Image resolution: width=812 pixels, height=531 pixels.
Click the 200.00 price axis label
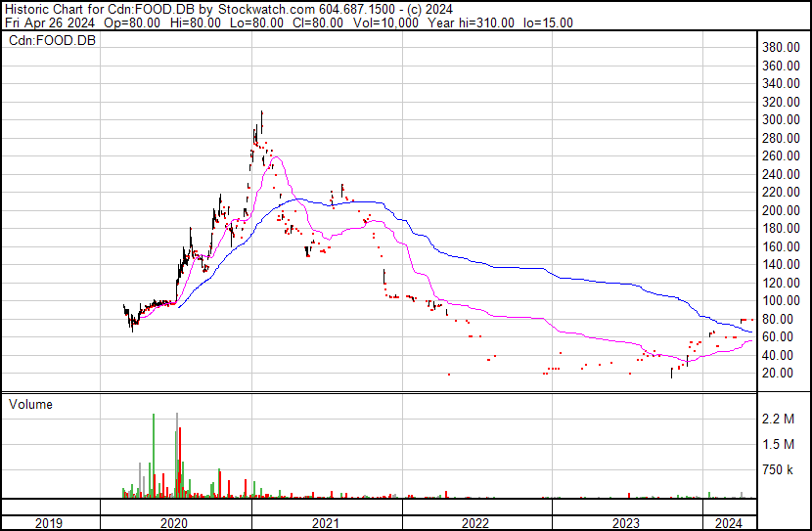[x=784, y=210]
